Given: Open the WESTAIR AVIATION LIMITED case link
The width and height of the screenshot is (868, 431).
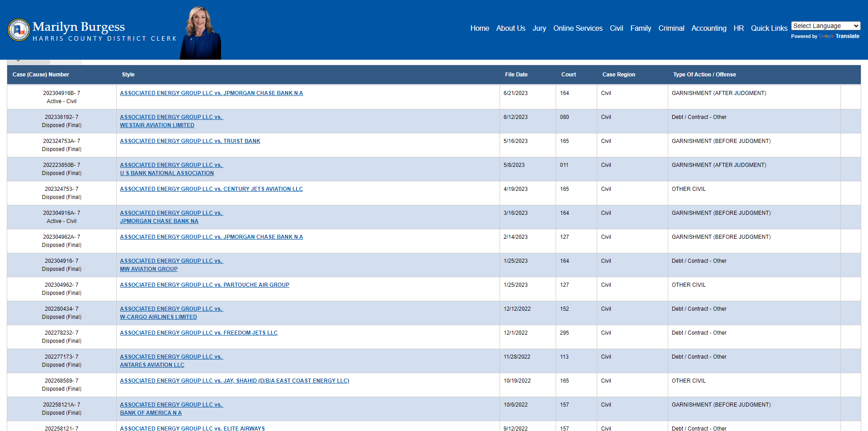Looking at the screenshot, I should (172, 121).
